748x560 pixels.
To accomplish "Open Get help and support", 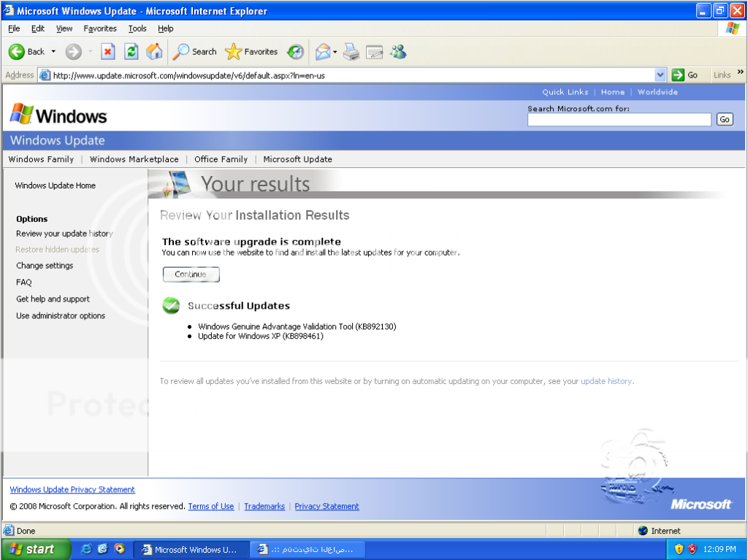I will coord(53,299).
